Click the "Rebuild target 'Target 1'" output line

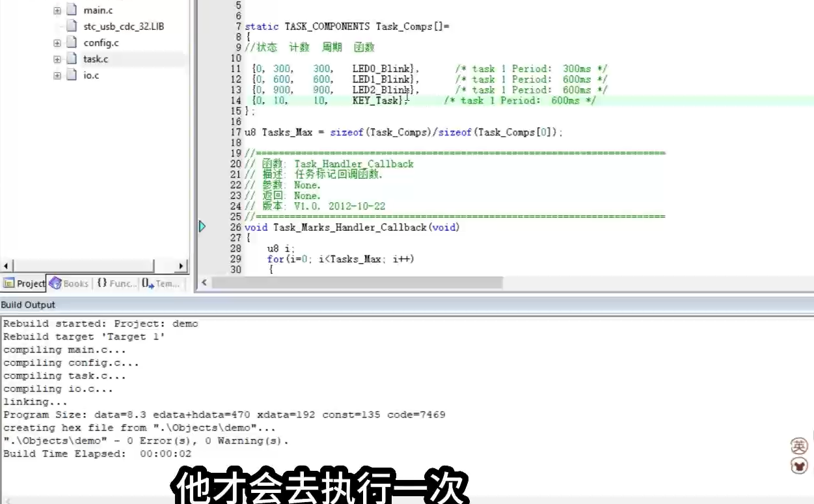[x=85, y=337]
